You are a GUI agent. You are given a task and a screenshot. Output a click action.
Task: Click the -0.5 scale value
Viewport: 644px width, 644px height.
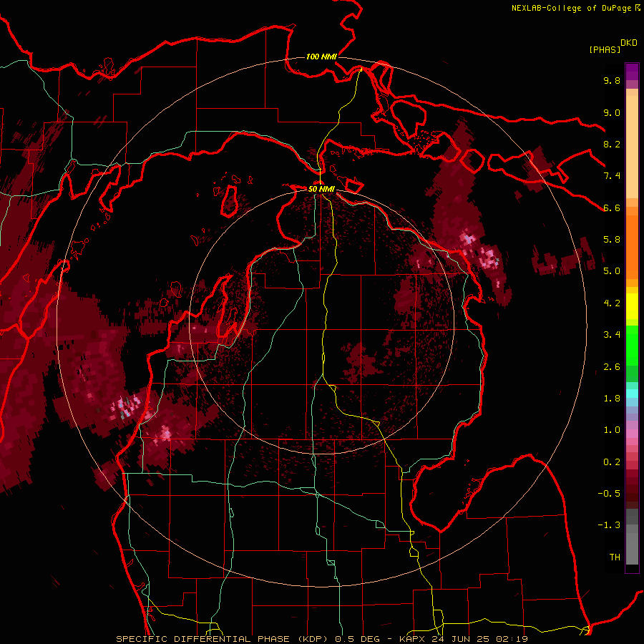click(x=609, y=494)
